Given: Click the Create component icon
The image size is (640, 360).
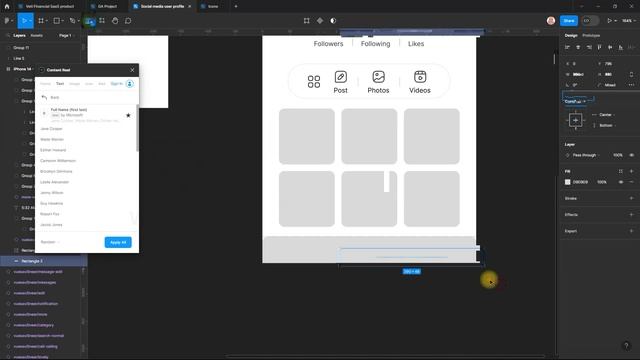Looking at the screenshot, I should point(320,20).
